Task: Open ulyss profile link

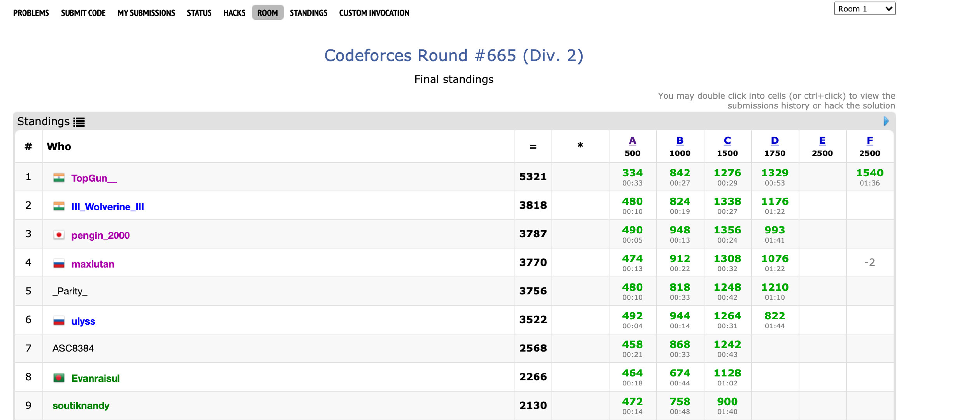Action: 83,321
